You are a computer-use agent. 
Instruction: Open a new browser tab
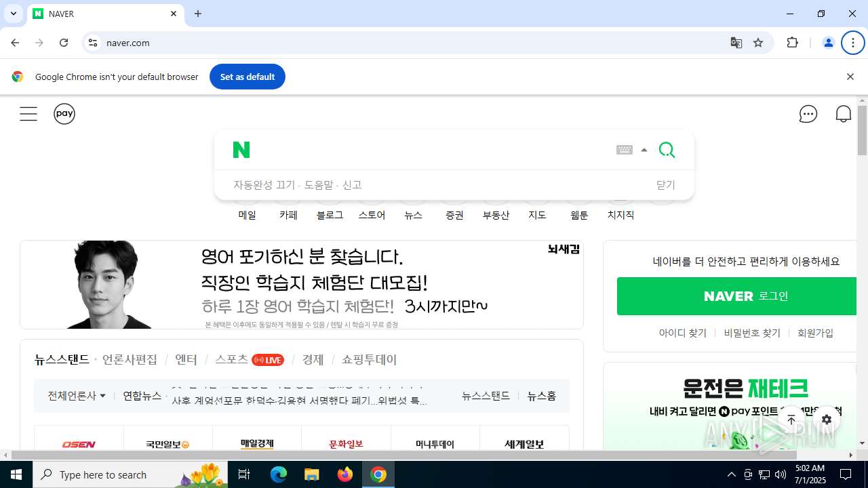coord(198,14)
